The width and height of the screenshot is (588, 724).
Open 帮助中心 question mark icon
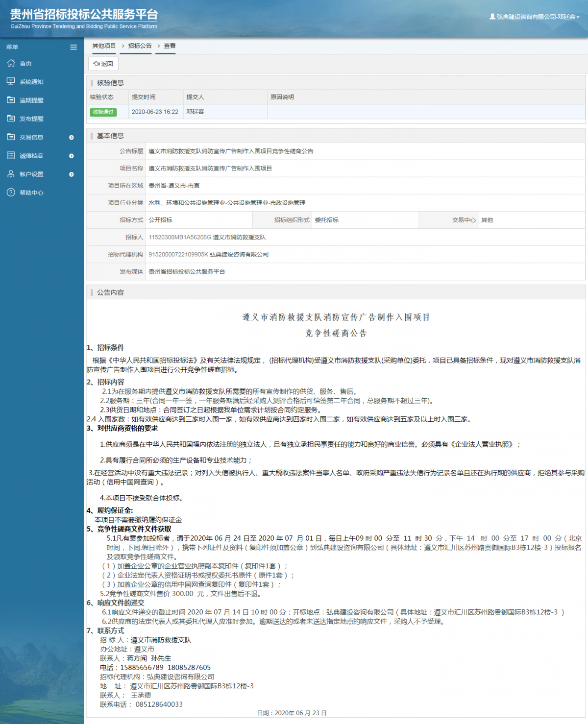[x=10, y=193]
